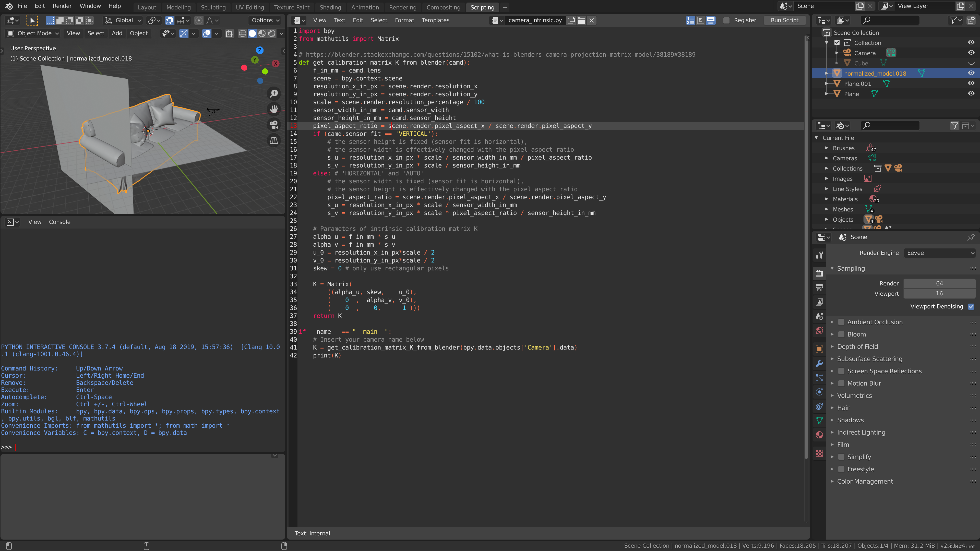
Task: Open the World properties tab icon
Action: pyautogui.click(x=819, y=330)
